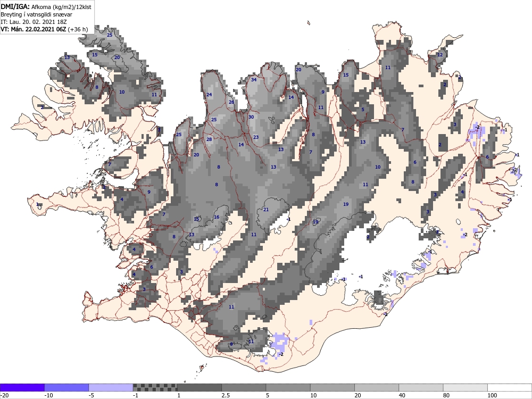Click the light lavender -5 to -1 legend swatch

(x=111, y=387)
